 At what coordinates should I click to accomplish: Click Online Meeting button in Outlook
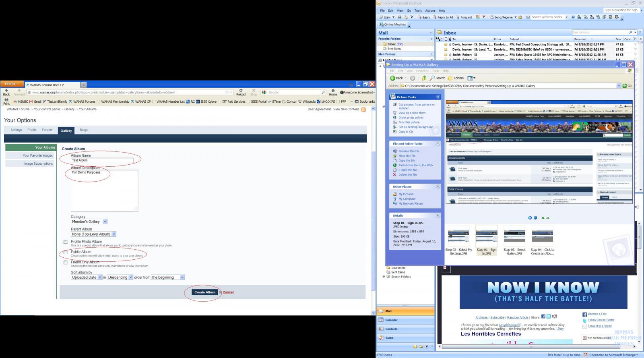392,25
